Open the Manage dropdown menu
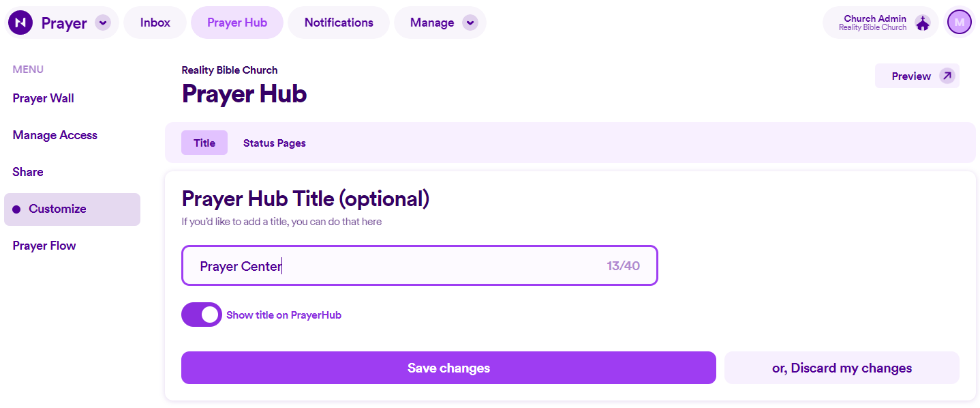 point(440,22)
